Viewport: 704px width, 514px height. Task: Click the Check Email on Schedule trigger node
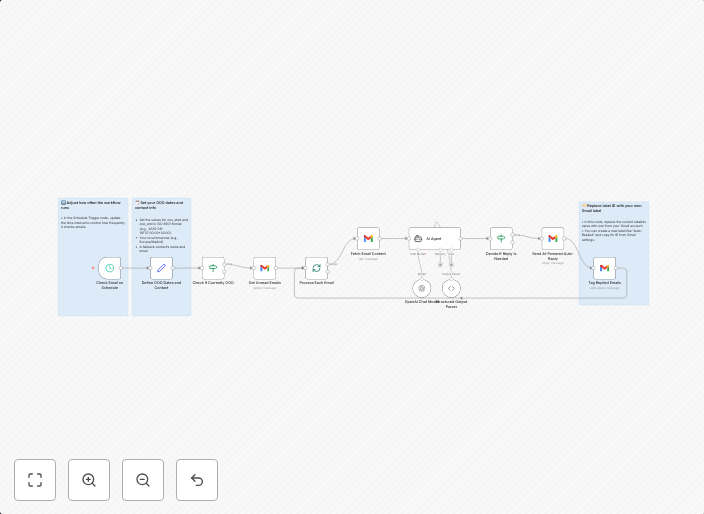[109, 268]
